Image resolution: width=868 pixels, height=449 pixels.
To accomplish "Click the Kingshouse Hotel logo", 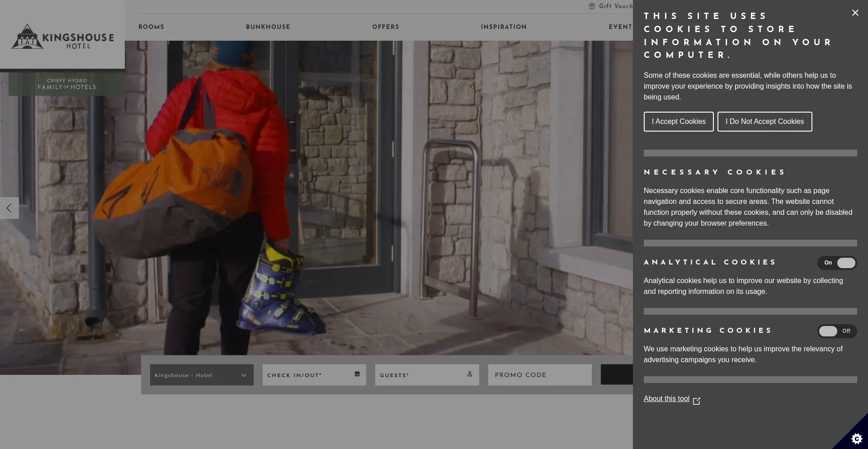I will pos(62,36).
